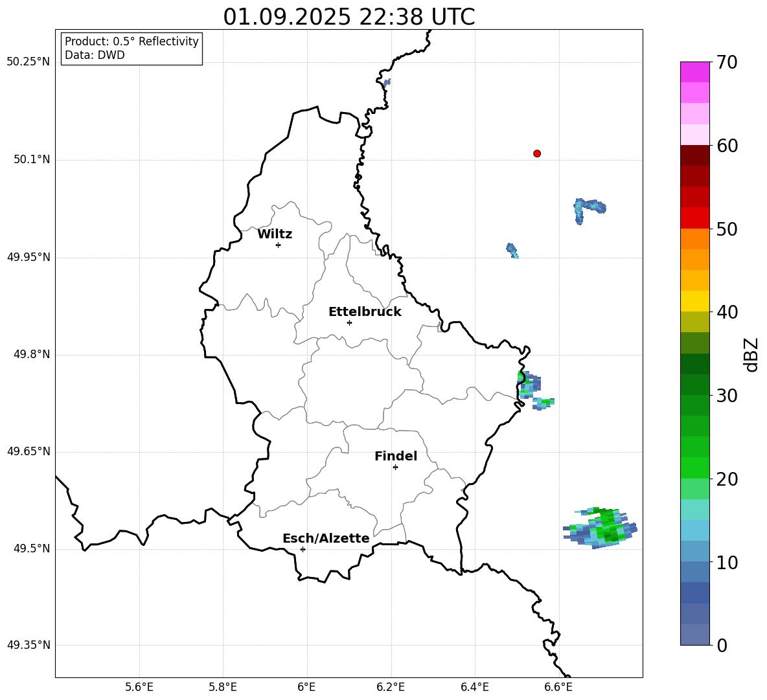The height and width of the screenshot is (700, 767).
Task: Click the large green radar echo in southeast
Action: [601, 528]
